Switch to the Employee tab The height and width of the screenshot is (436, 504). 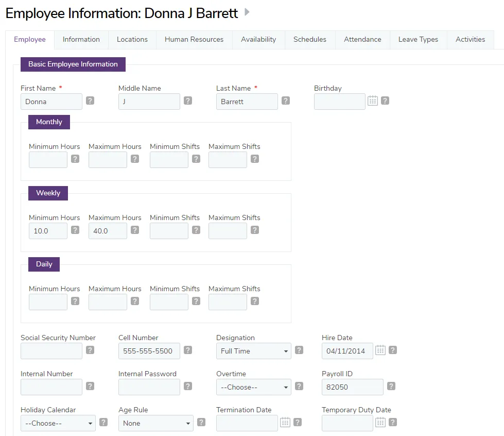click(x=30, y=40)
